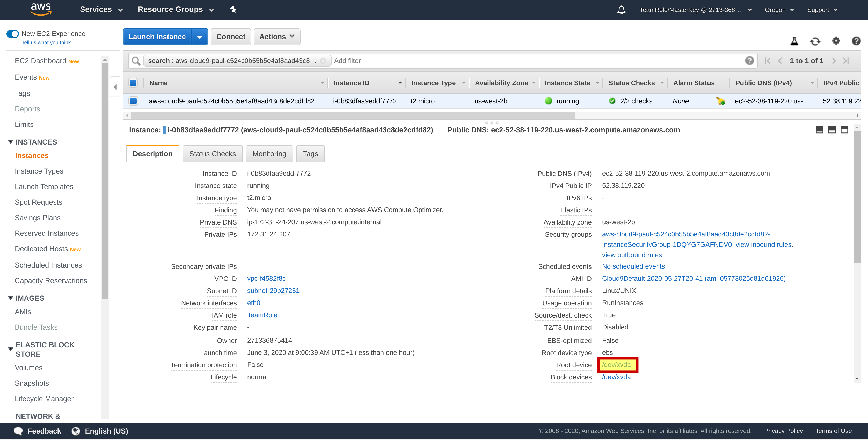
Task: Click the details pane vertical scrollbar
Action: pos(857,197)
